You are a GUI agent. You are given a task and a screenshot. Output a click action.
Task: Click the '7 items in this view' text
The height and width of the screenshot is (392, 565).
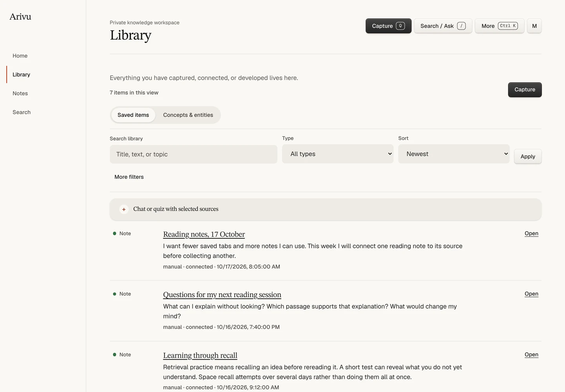134,93
